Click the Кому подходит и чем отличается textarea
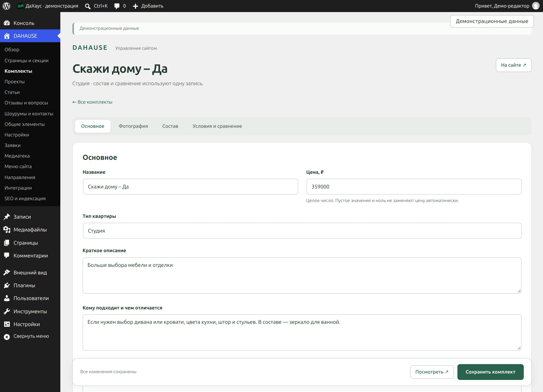Screen dimensions: 543x392 302,332
